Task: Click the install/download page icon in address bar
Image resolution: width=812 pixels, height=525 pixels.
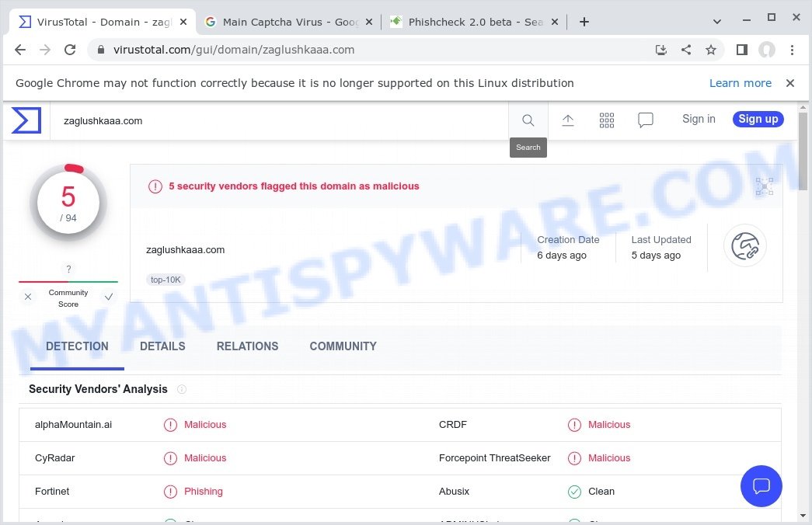Action: [x=660, y=50]
